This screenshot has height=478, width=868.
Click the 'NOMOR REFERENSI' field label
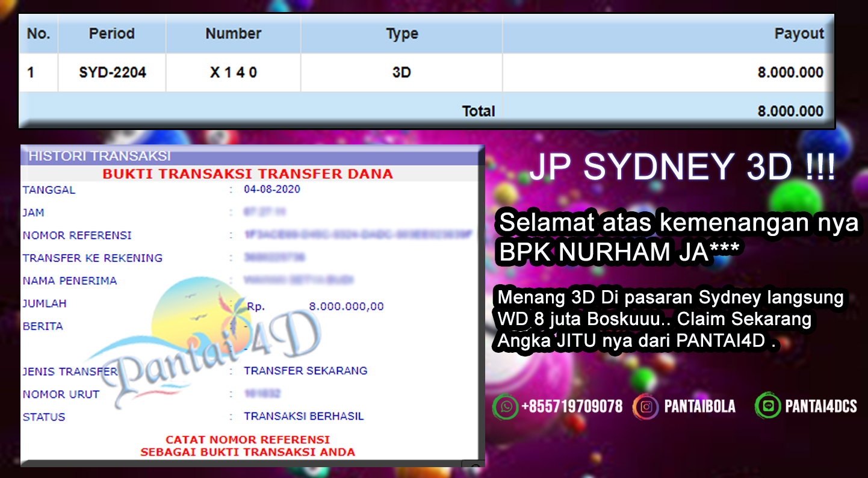tap(77, 235)
